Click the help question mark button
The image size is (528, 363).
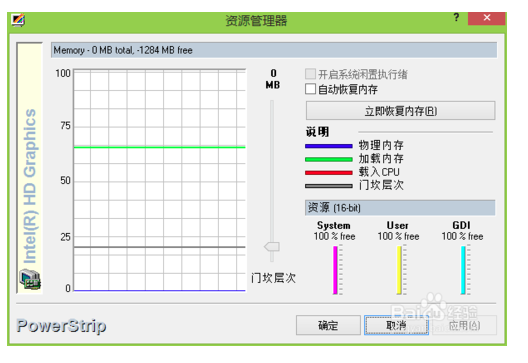[456, 18]
